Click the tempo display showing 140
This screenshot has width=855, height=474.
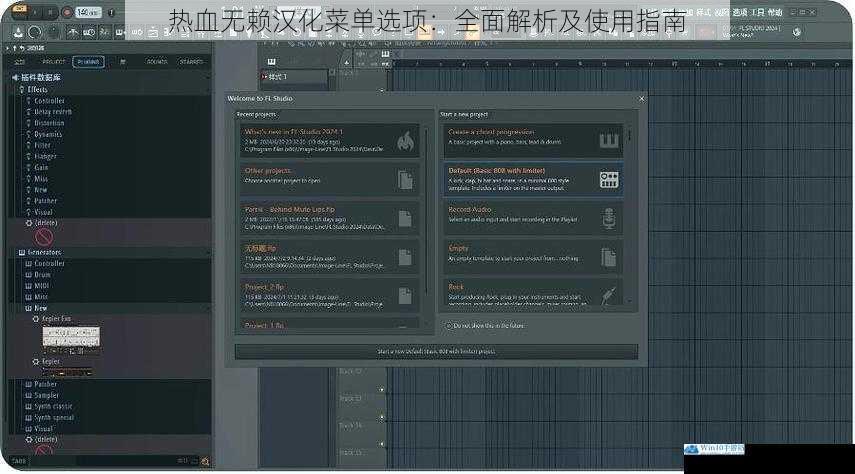[88, 11]
